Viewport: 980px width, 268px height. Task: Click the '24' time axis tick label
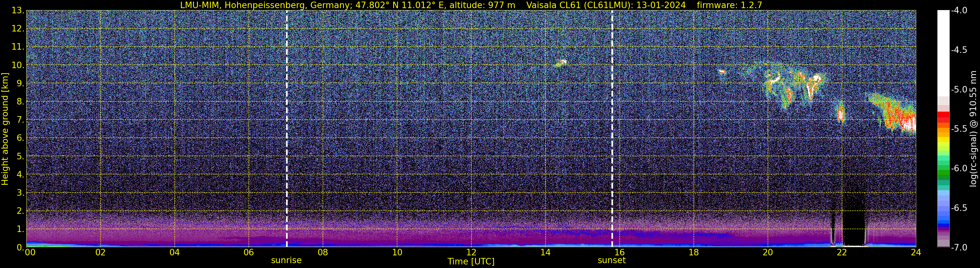click(x=916, y=252)
